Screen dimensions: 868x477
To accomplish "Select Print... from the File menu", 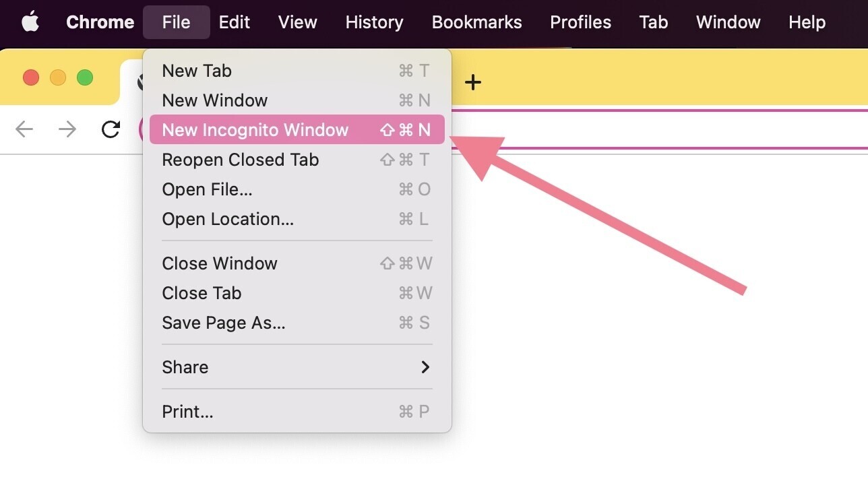I will pos(297,412).
